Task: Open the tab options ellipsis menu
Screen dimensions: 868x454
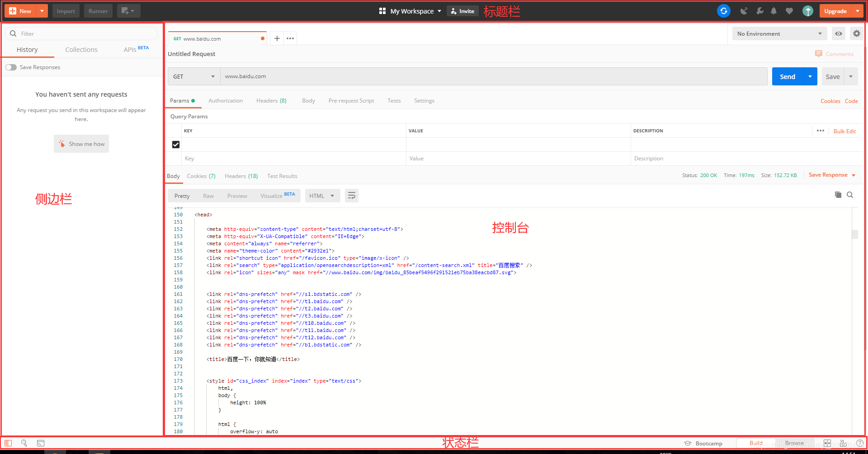Action: pos(290,38)
